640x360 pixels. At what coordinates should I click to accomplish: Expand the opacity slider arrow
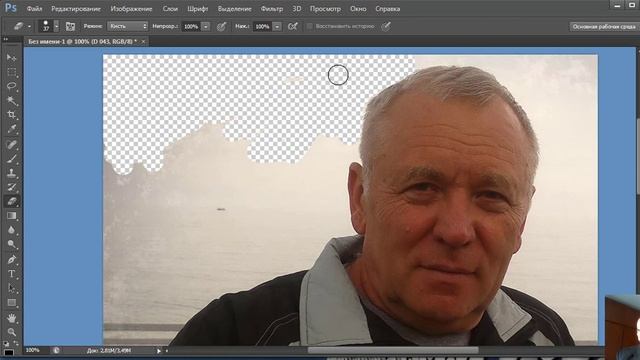[206, 27]
